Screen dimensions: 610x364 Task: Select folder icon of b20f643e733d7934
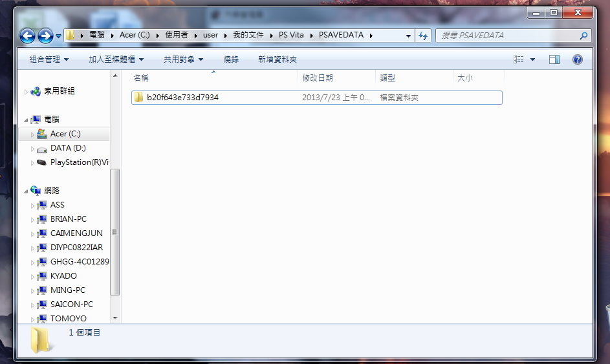pyautogui.click(x=138, y=97)
